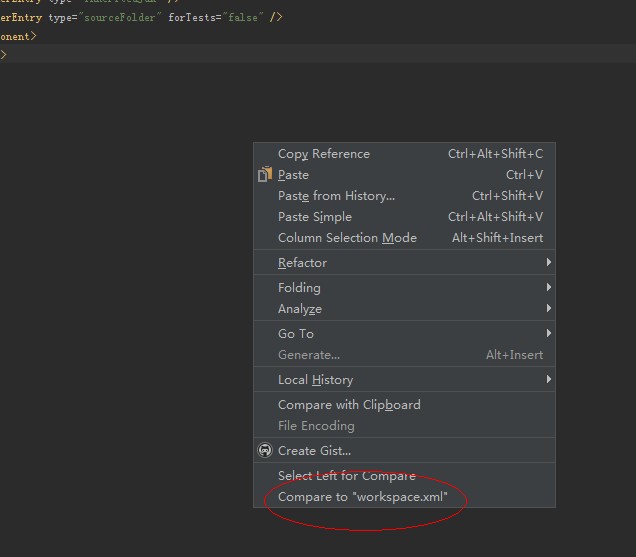Click the Alt+Shift+Insert shortcut label
This screenshot has width=636, height=557.
point(497,238)
